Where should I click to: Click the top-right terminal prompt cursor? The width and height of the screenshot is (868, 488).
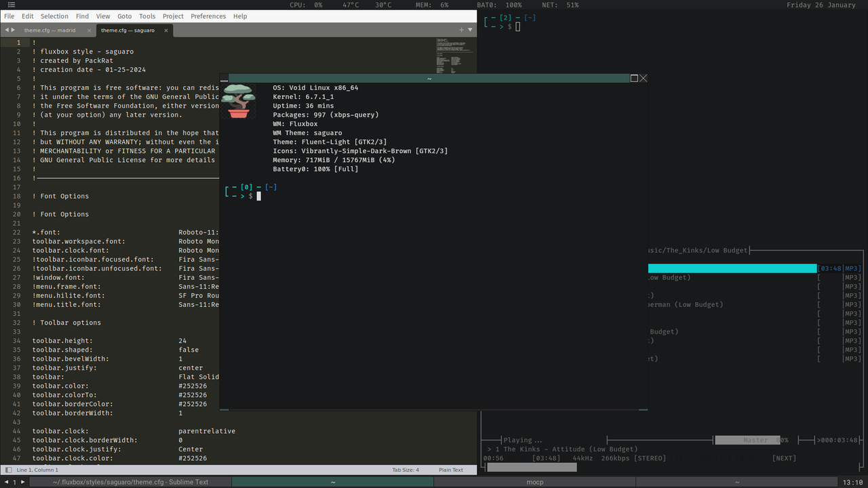(x=517, y=26)
